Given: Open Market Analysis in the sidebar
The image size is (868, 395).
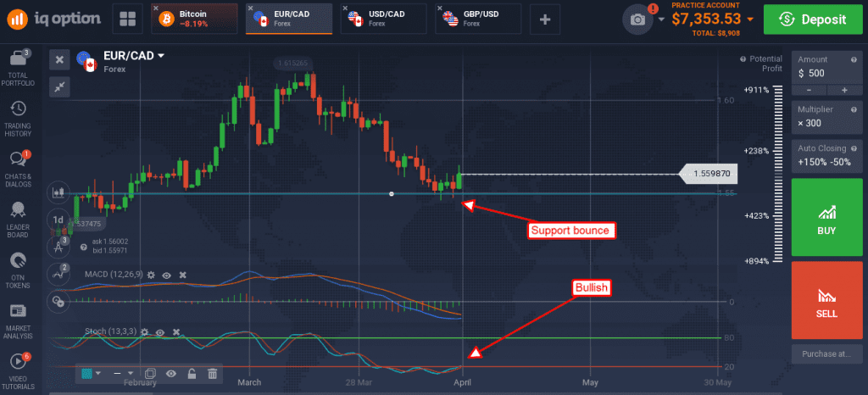Looking at the screenshot, I should coord(18,321).
